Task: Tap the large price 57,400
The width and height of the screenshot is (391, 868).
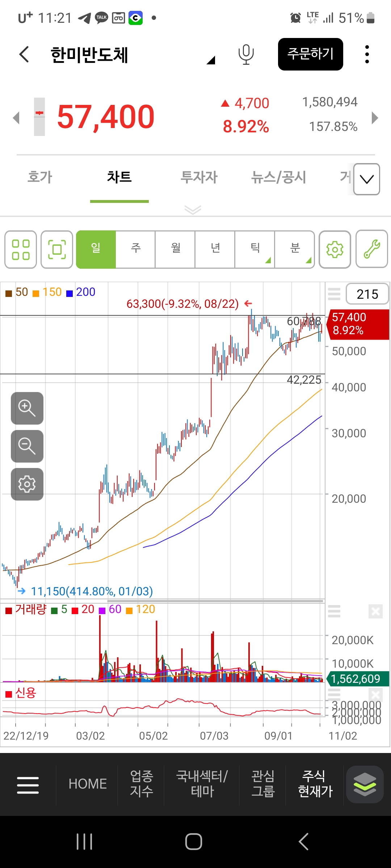Action: tap(106, 117)
